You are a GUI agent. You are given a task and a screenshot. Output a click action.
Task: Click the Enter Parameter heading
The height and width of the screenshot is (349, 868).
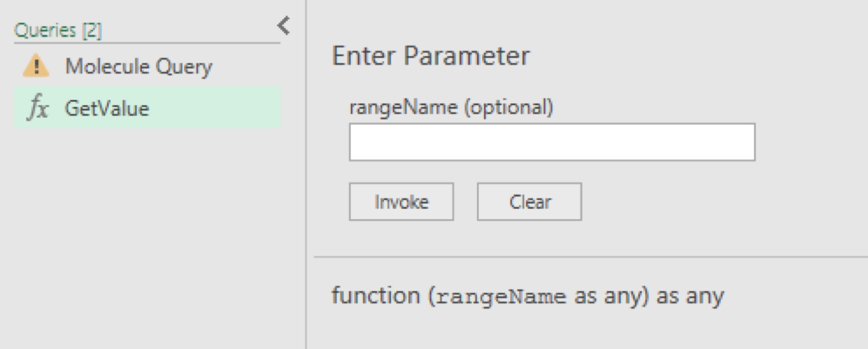point(431,56)
